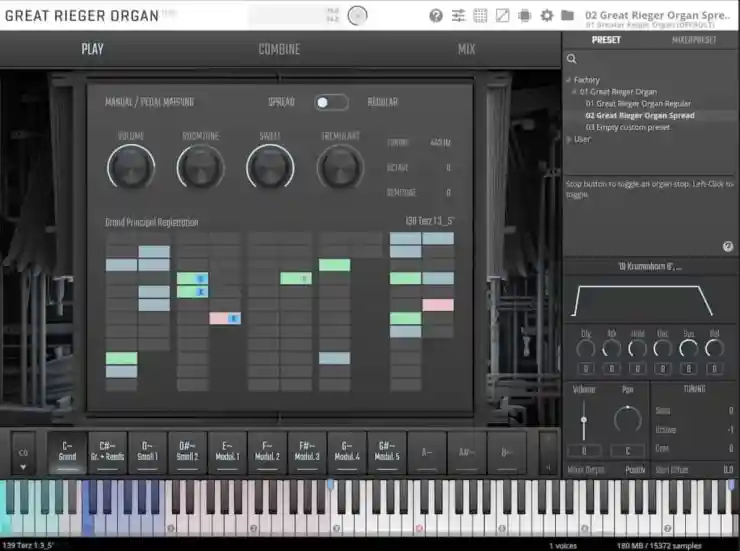Image resolution: width=740 pixels, height=551 pixels.
Task: Click the diagonal resize window icon
Action: coord(502,16)
